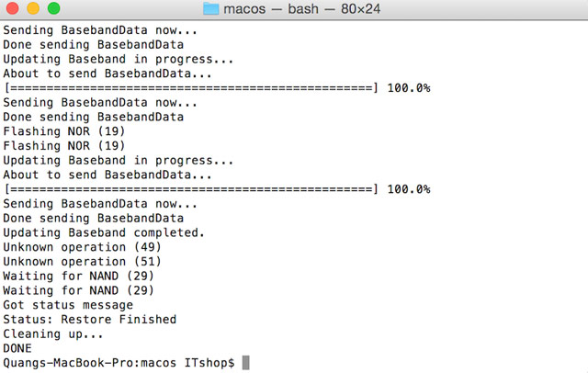Click the first "Flashing NOR (19)" line
Viewport: 588px width, 373px height.
64,130
